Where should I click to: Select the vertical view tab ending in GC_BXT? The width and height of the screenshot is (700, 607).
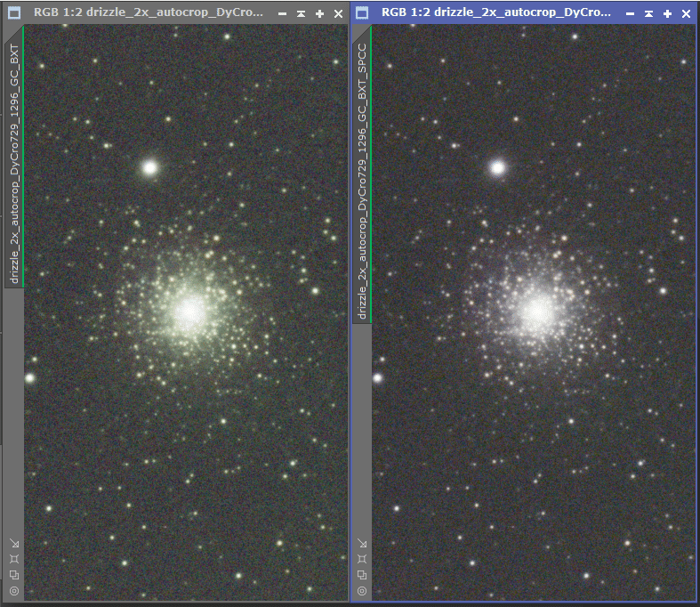click(x=14, y=163)
